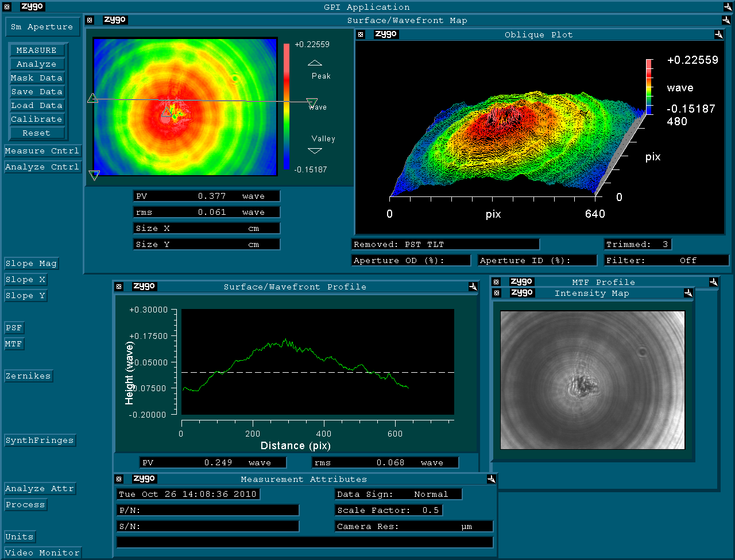Open the Analyze Cntrl panel
Image resolution: width=735 pixels, height=560 pixels.
pos(42,167)
